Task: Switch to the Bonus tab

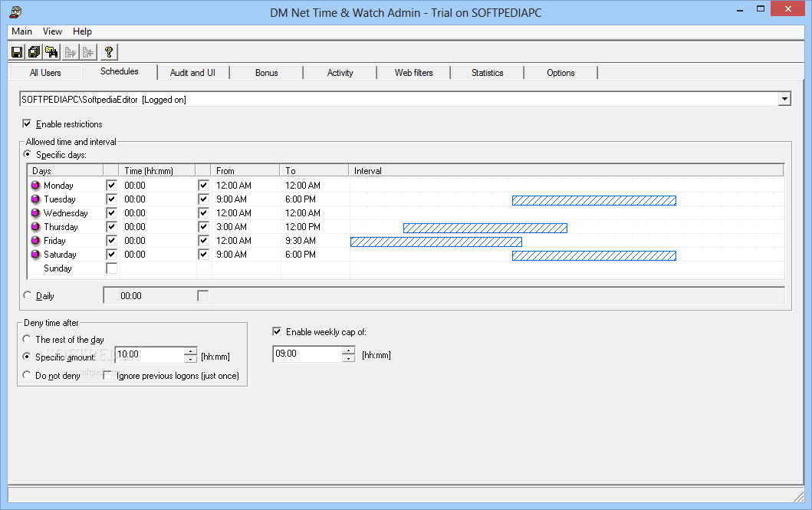Action: [x=267, y=73]
